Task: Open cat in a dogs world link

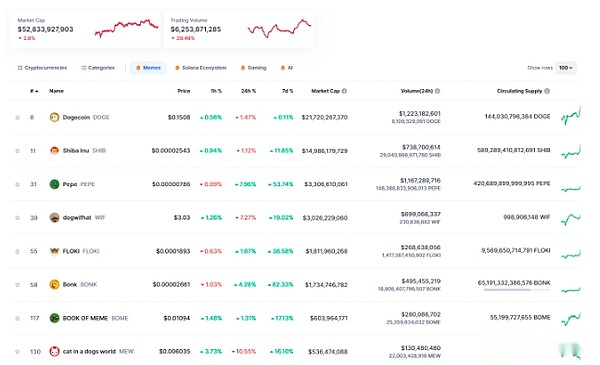Action: click(x=89, y=351)
